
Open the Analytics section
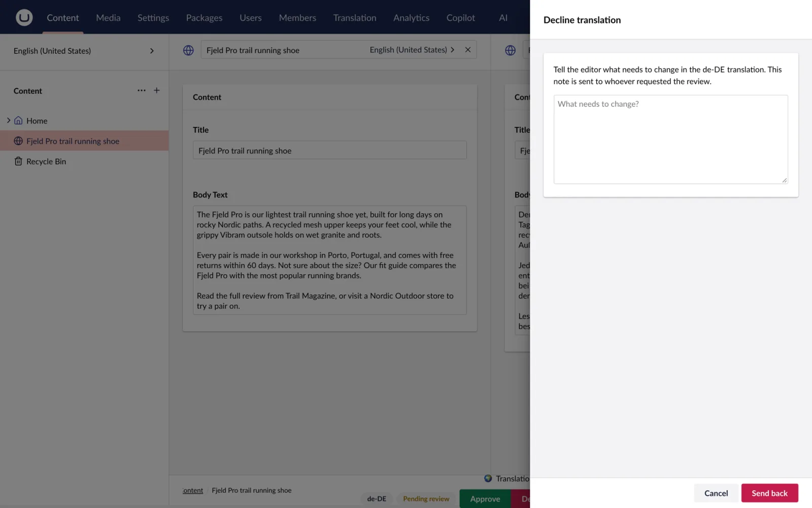click(411, 18)
